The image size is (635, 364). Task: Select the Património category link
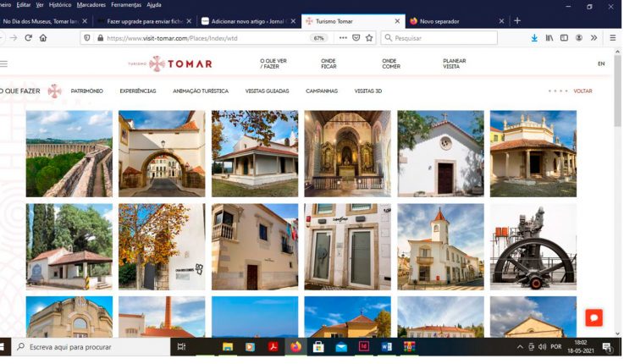86,91
